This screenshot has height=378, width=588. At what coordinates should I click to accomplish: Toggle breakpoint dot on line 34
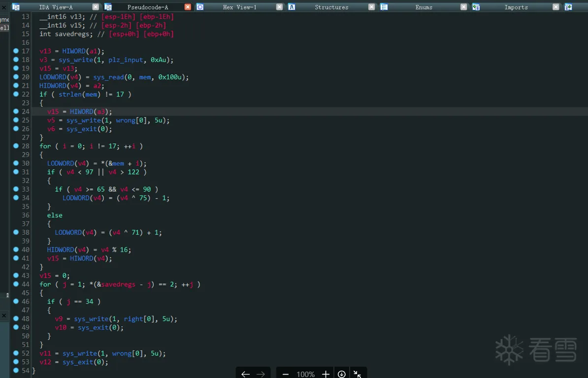point(16,198)
